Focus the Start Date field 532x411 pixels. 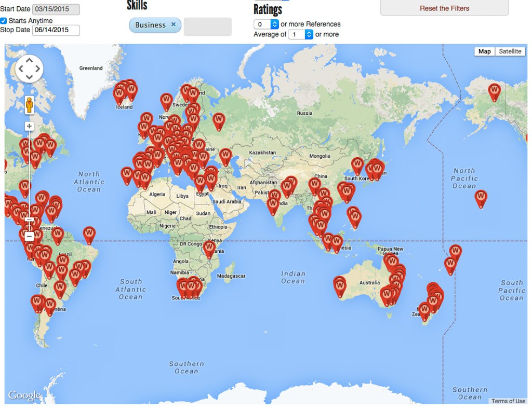(x=56, y=9)
